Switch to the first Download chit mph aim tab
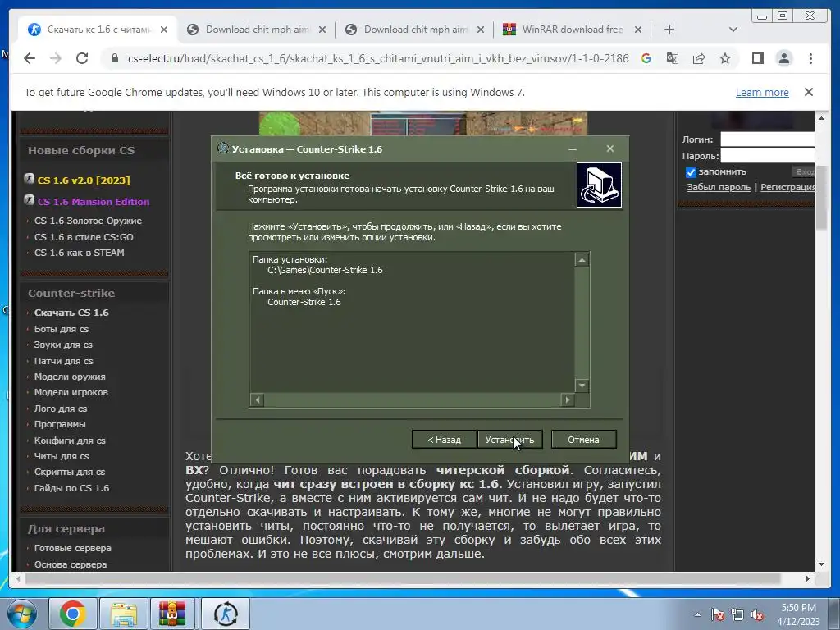Screen dimensions: 840x630 [256, 30]
